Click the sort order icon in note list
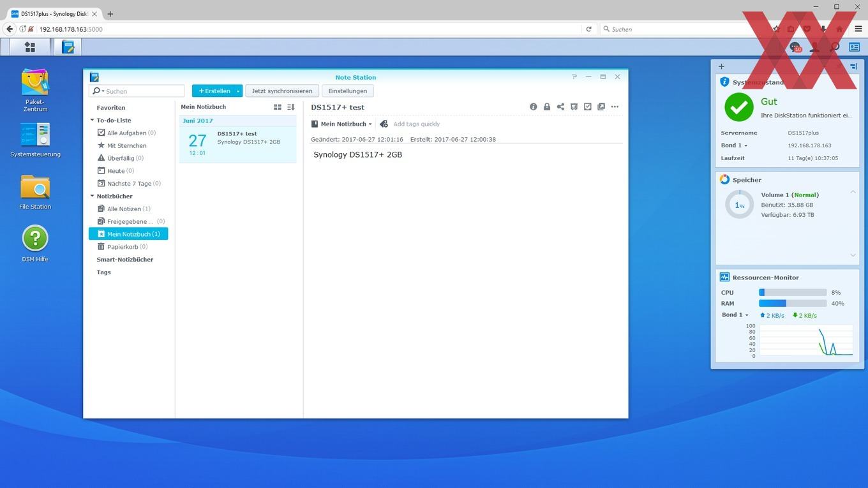Viewport: 868px width, 488px height. tap(291, 107)
